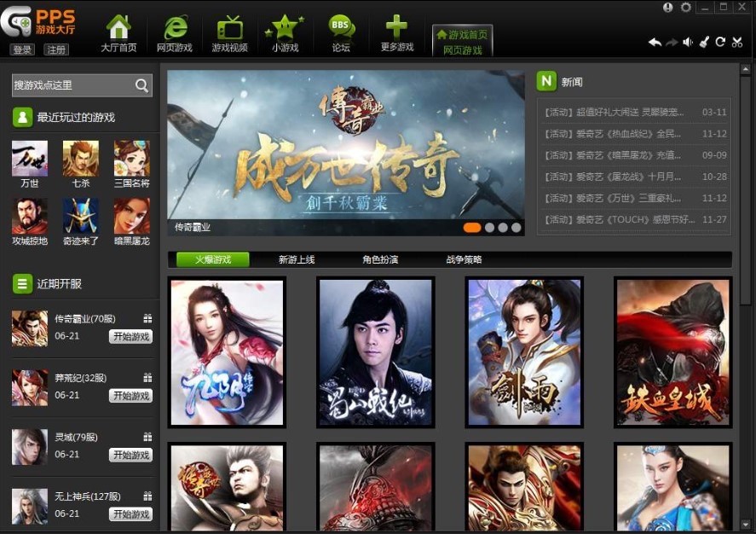The image size is (756, 534).
Task: Open the 大厅首页 home icon
Action: point(118,32)
